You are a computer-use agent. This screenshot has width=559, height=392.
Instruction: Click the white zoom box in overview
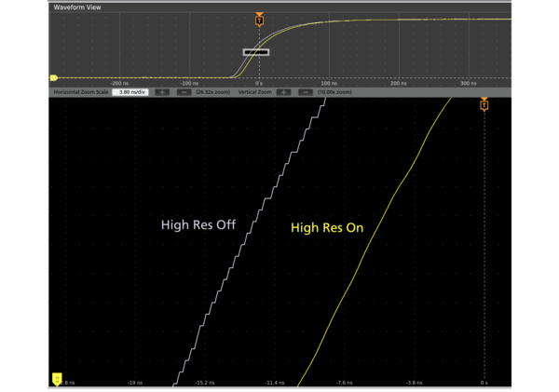(x=256, y=52)
